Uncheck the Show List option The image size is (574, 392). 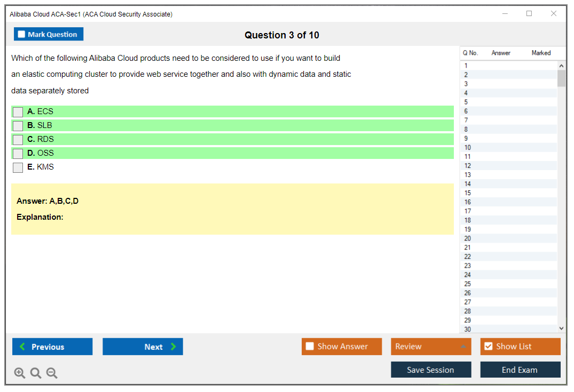(x=488, y=347)
